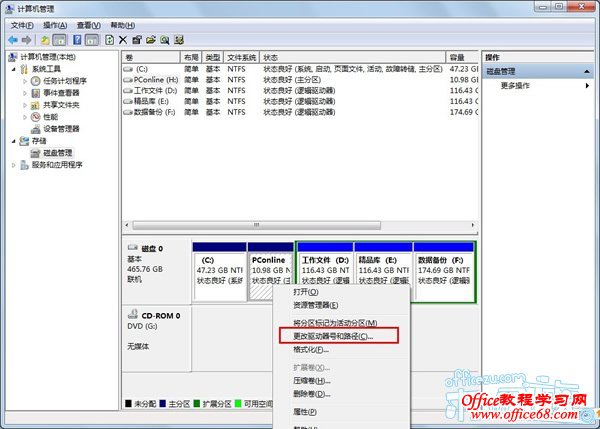Sort by the 容量 column header
The width and height of the screenshot is (600, 429).
coord(462,57)
